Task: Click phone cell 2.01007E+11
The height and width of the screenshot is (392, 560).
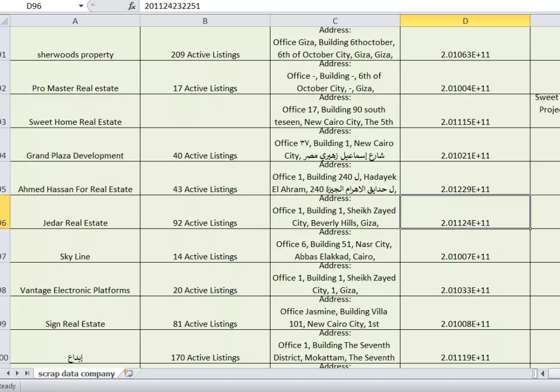Action: pyautogui.click(x=465, y=246)
